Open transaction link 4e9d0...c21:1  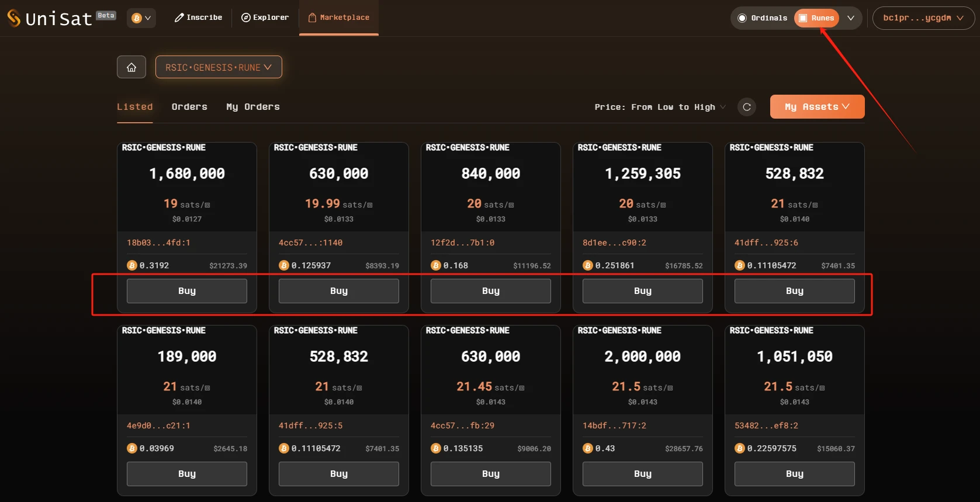click(x=158, y=425)
